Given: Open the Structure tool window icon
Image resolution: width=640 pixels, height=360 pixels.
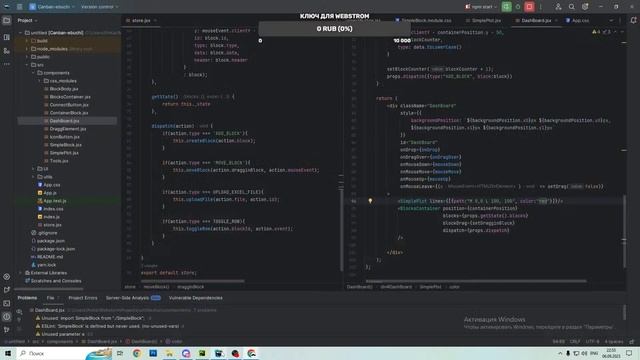Looking at the screenshot, I should click(7, 51).
